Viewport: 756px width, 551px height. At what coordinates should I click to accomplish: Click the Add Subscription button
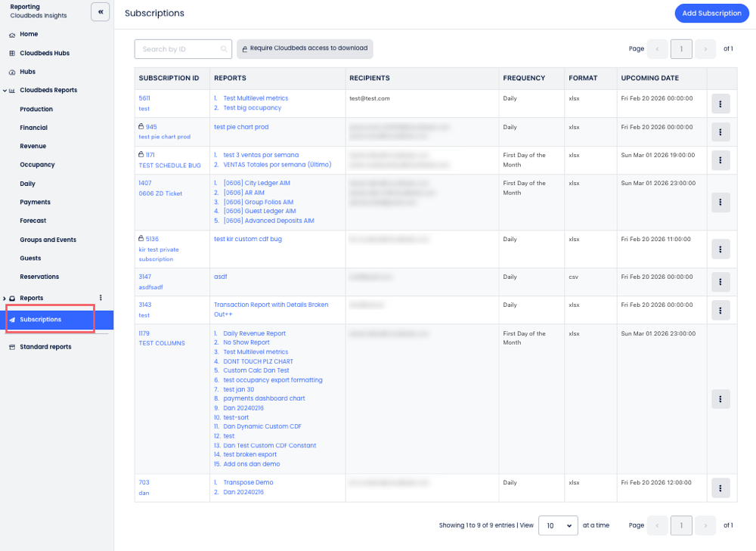[x=711, y=14]
